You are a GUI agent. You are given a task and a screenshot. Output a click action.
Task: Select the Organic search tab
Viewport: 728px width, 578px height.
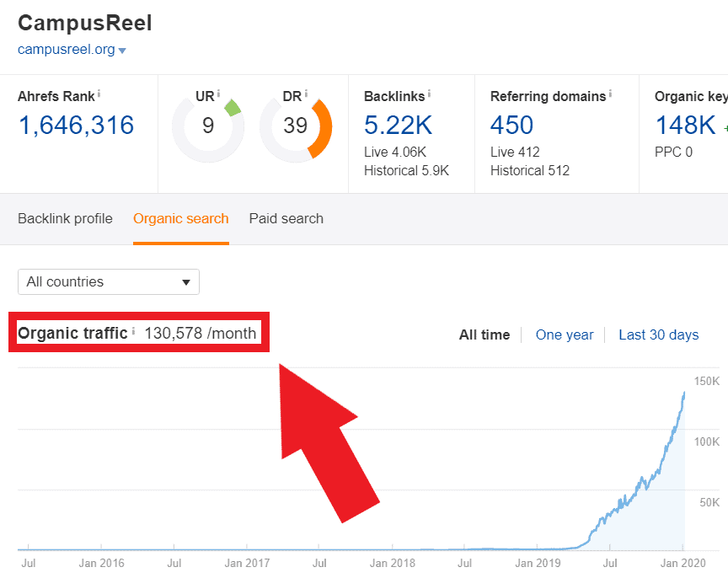coord(180,219)
